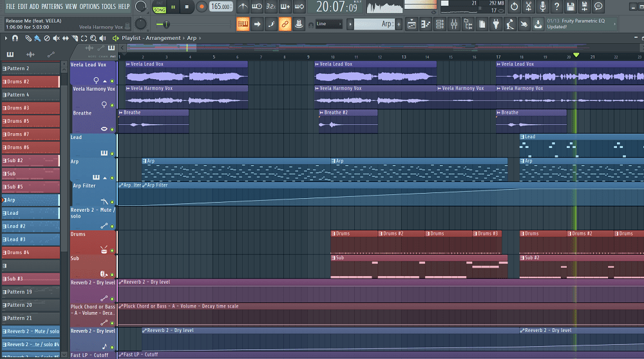Open the pattern selector menu arrow
This screenshot has height=359, width=644.
[x=350, y=24]
